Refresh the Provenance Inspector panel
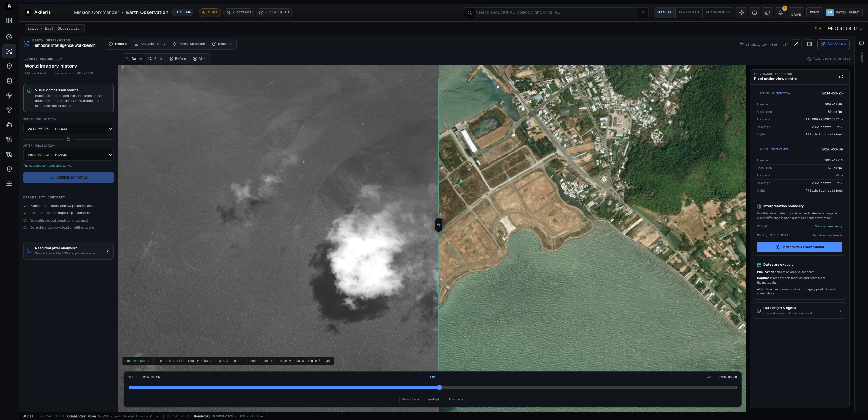 pyautogui.click(x=841, y=77)
